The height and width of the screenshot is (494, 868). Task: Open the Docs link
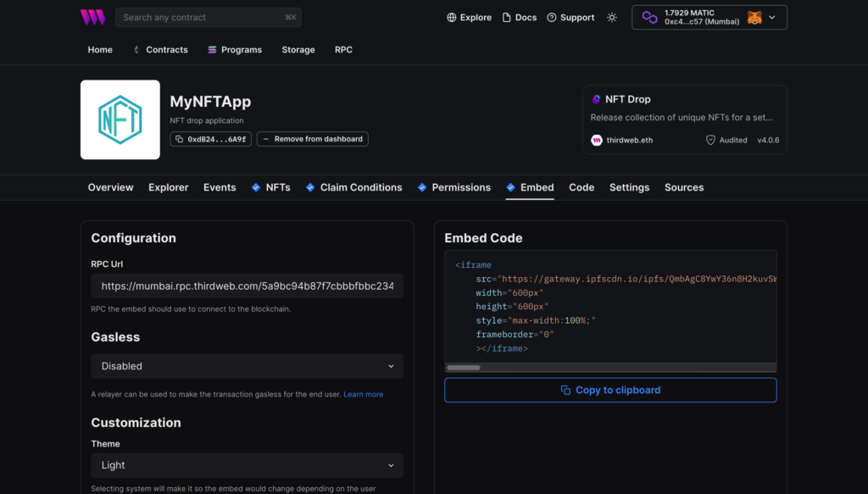520,18
